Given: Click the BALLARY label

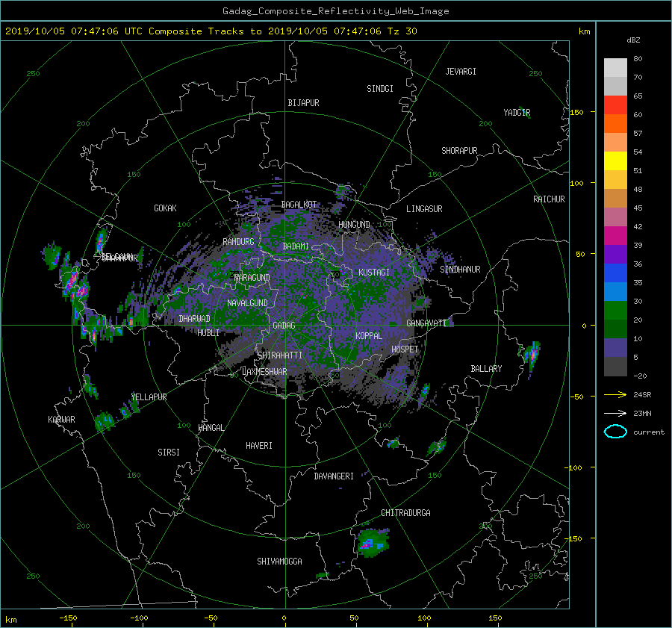Looking at the screenshot, I should click(x=486, y=369).
